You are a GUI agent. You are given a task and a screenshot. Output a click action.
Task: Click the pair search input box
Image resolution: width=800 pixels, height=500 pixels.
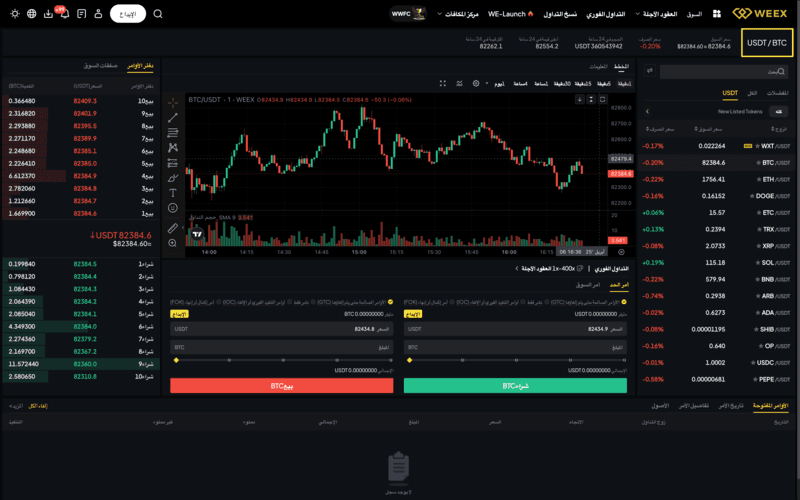(723, 71)
